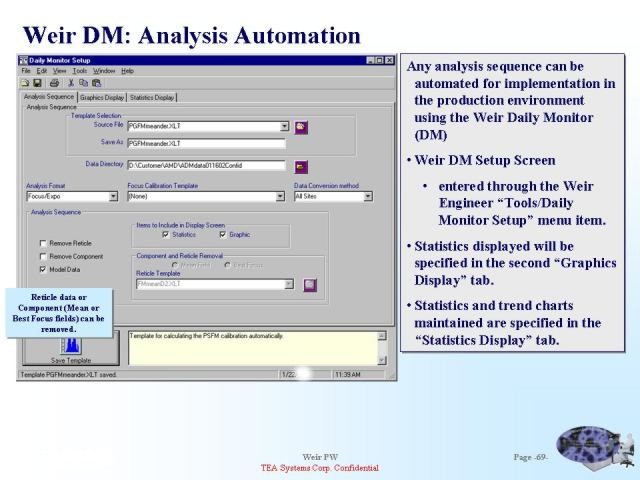Click the New document toolbar icon

24,83
